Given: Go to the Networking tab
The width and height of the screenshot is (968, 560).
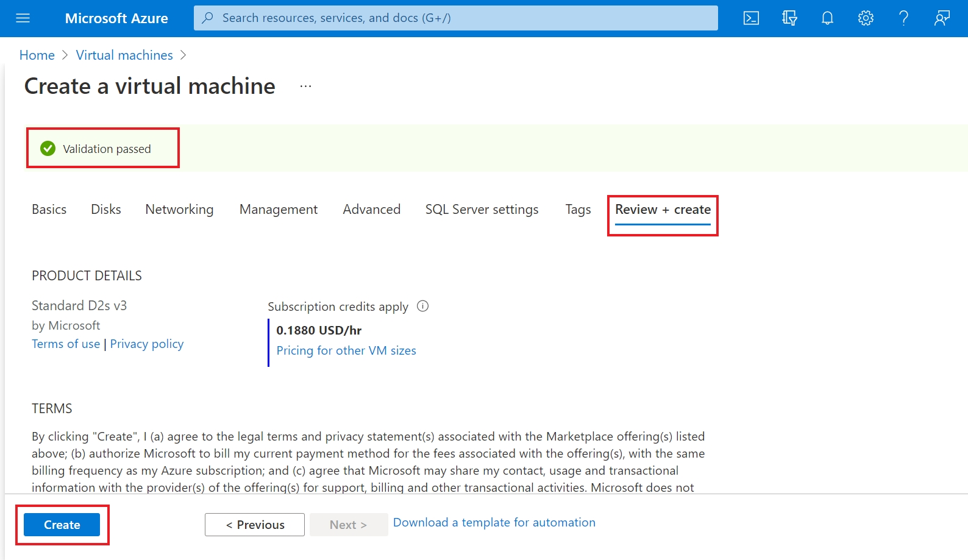Looking at the screenshot, I should click(x=179, y=210).
